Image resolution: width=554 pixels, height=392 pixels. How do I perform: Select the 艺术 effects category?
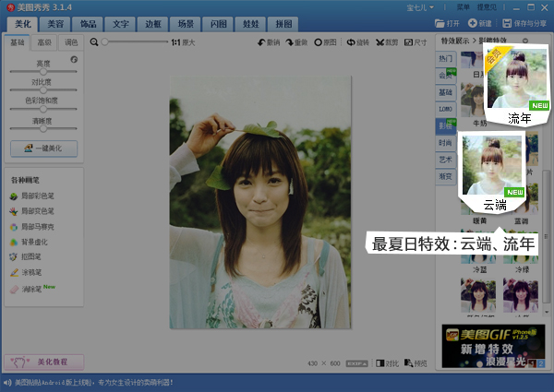pyautogui.click(x=446, y=160)
